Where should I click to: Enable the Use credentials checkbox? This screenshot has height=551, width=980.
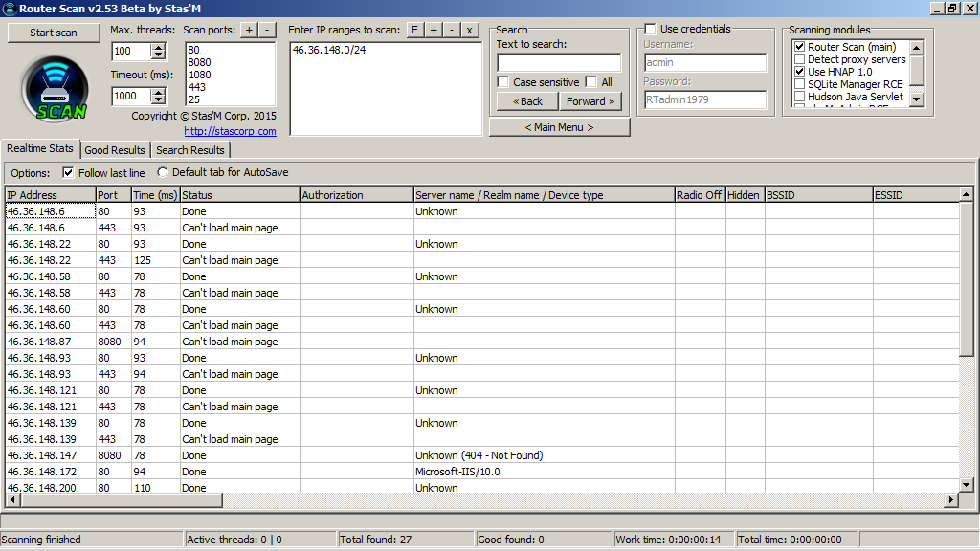point(651,29)
